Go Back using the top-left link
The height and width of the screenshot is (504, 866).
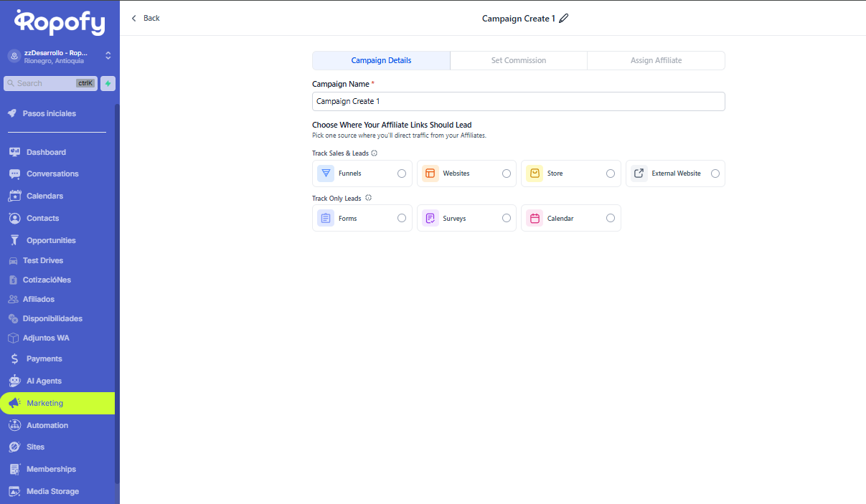coord(146,18)
